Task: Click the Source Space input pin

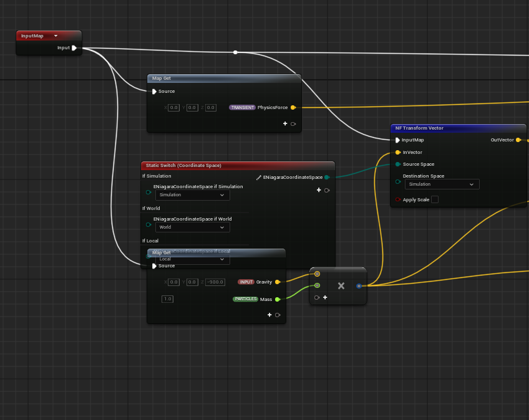Action: click(398, 164)
